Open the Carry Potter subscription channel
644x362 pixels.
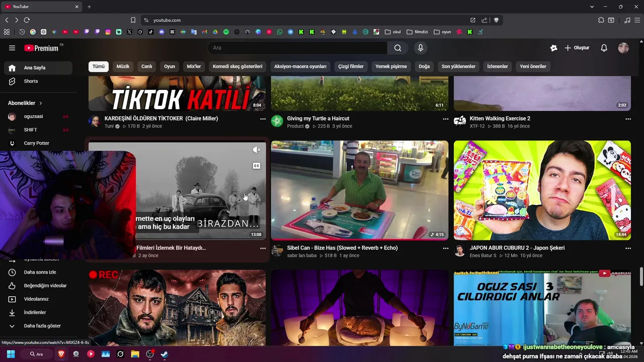coord(38,143)
